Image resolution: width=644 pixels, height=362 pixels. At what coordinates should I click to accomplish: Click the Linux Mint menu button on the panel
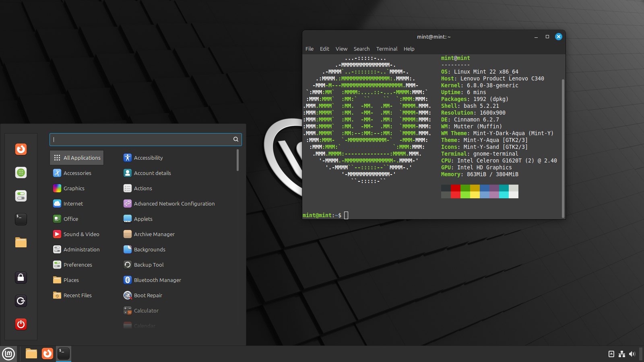pyautogui.click(x=8, y=354)
